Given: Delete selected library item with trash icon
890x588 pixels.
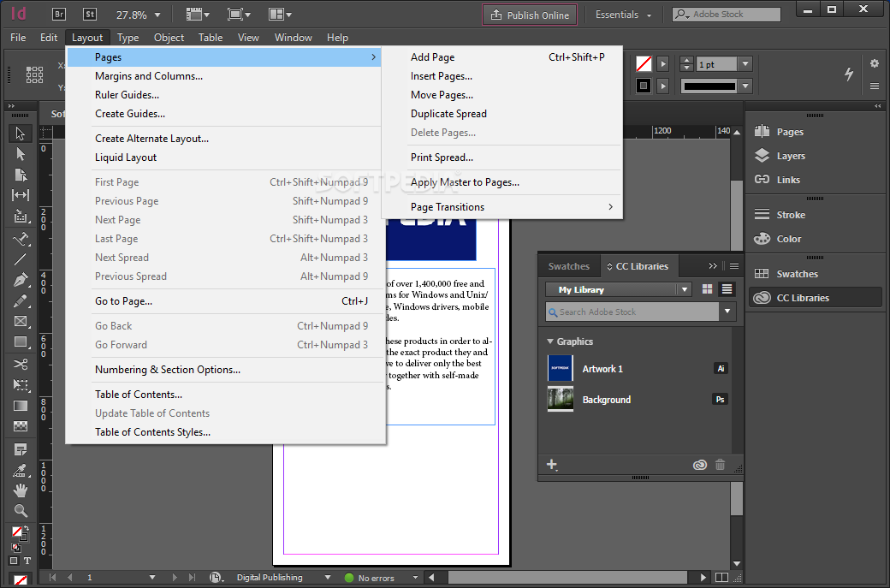Looking at the screenshot, I should [x=720, y=465].
